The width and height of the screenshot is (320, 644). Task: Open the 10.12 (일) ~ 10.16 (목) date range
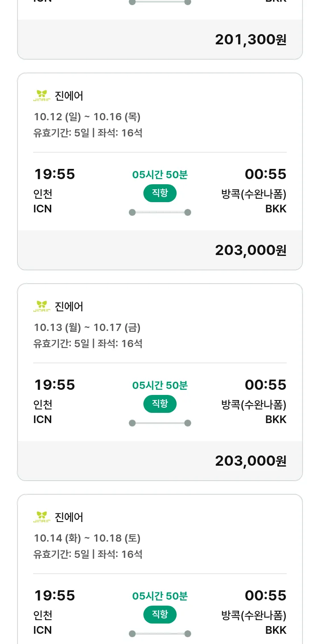pos(87,117)
